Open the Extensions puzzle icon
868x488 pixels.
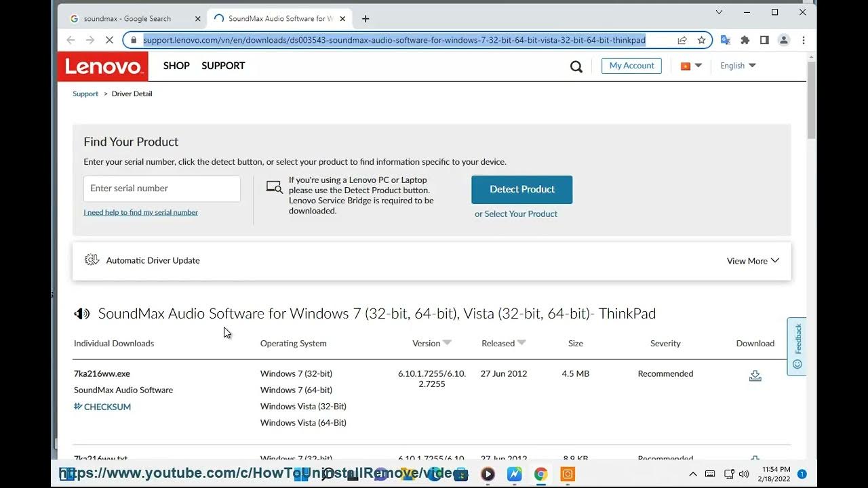[x=745, y=40]
